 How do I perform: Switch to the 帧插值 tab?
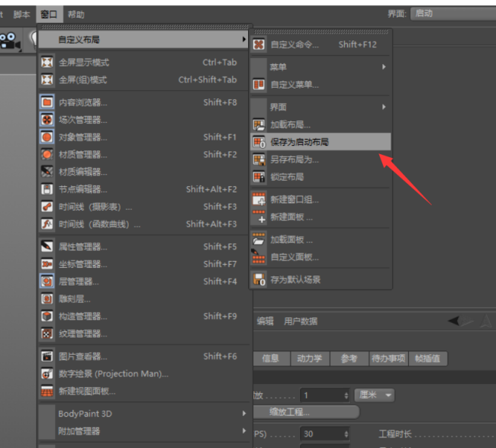click(x=427, y=359)
